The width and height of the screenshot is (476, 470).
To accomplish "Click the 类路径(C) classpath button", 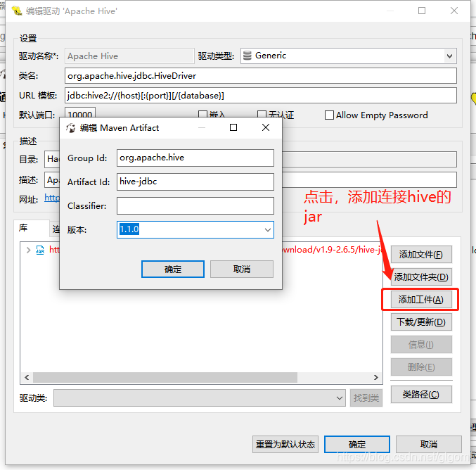I will (421, 395).
